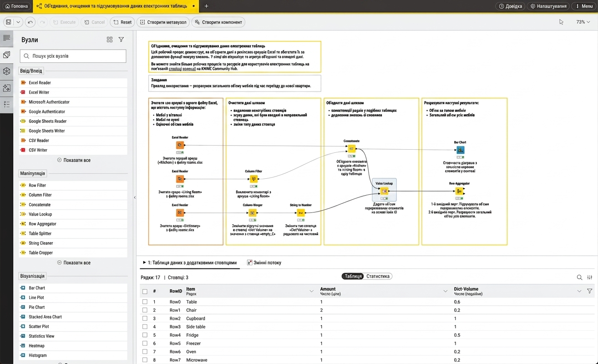Click Створити компонент button

click(218, 22)
